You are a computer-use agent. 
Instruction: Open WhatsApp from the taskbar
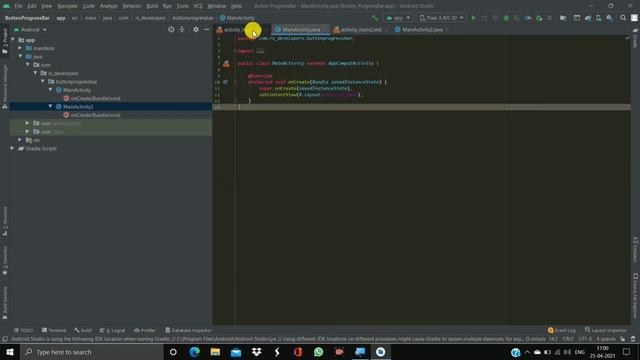tap(318, 352)
